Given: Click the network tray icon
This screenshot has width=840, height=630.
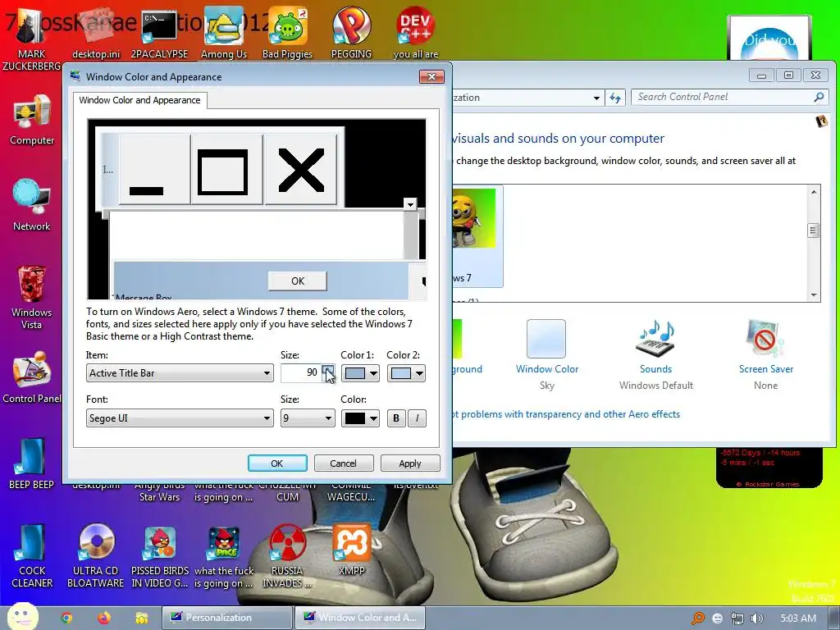Looking at the screenshot, I should tap(737, 619).
